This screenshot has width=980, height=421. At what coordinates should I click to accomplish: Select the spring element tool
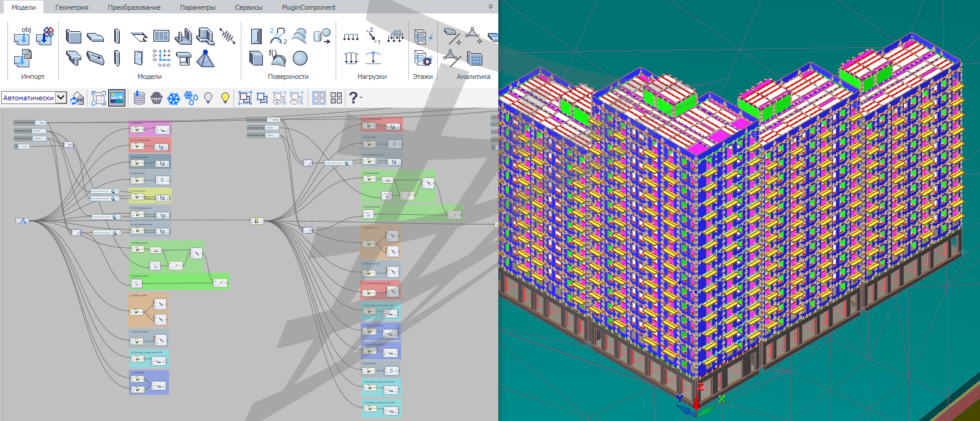pyautogui.click(x=227, y=36)
